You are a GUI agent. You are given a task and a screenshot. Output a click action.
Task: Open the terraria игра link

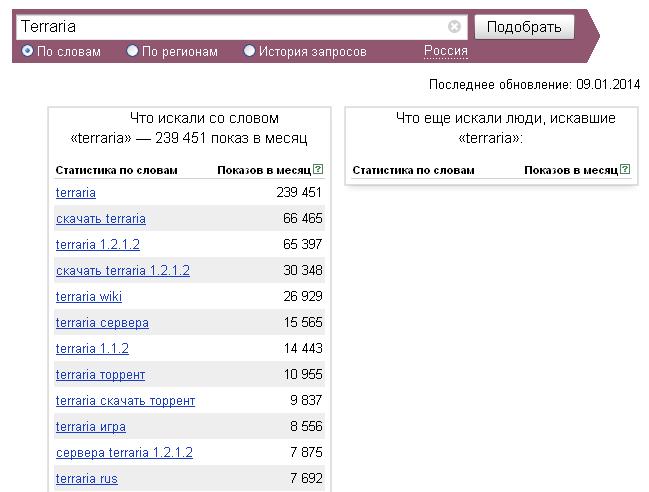point(91,427)
